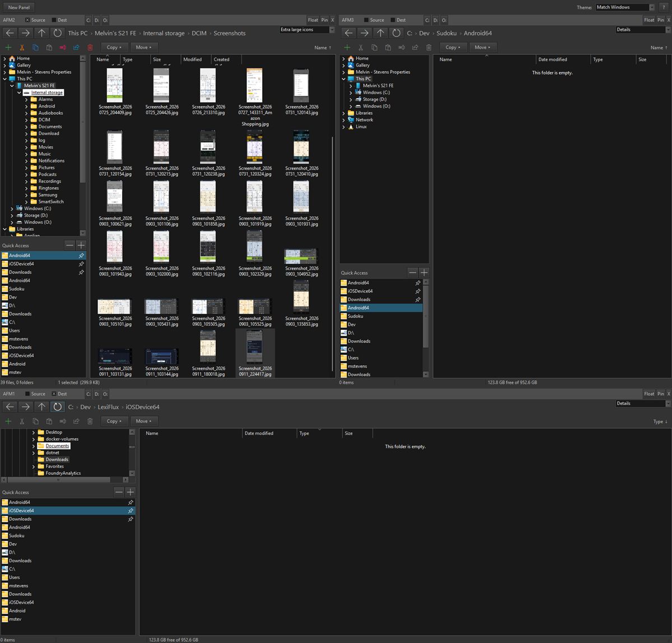Toggle Pin for the AFM2 panel
Image resolution: width=672 pixels, height=643 pixels.
pos(325,20)
